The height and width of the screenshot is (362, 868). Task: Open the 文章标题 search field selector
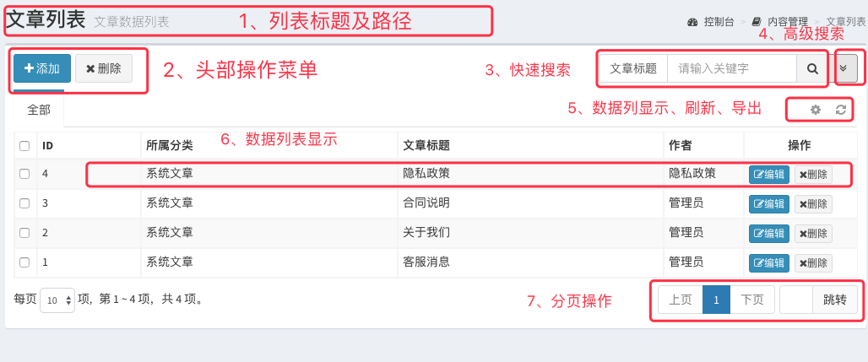(633, 68)
